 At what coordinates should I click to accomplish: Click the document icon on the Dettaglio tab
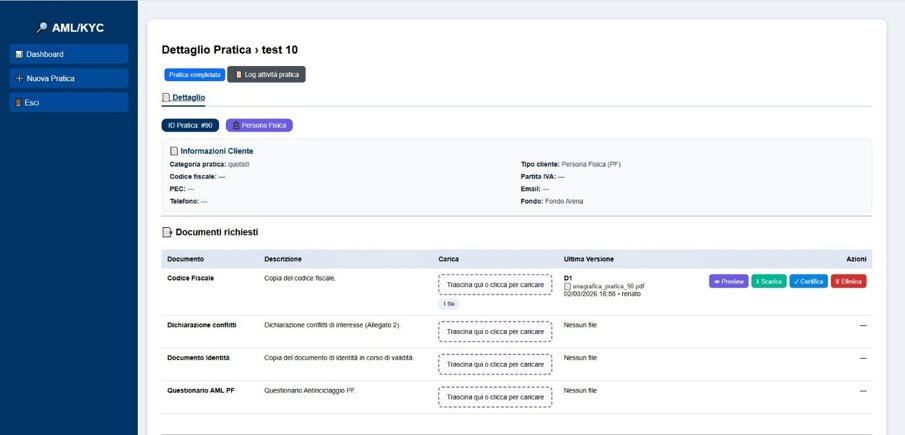(166, 98)
